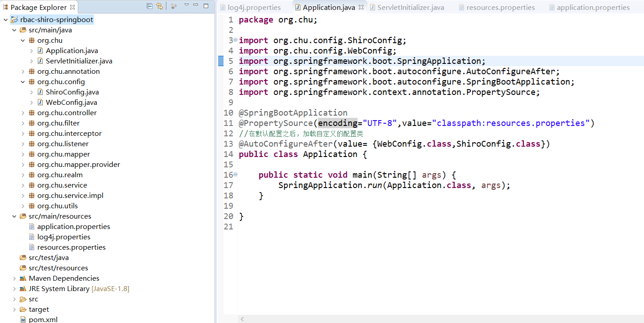Click application.properties file icon in tree
The image size is (644, 323).
[31, 227]
